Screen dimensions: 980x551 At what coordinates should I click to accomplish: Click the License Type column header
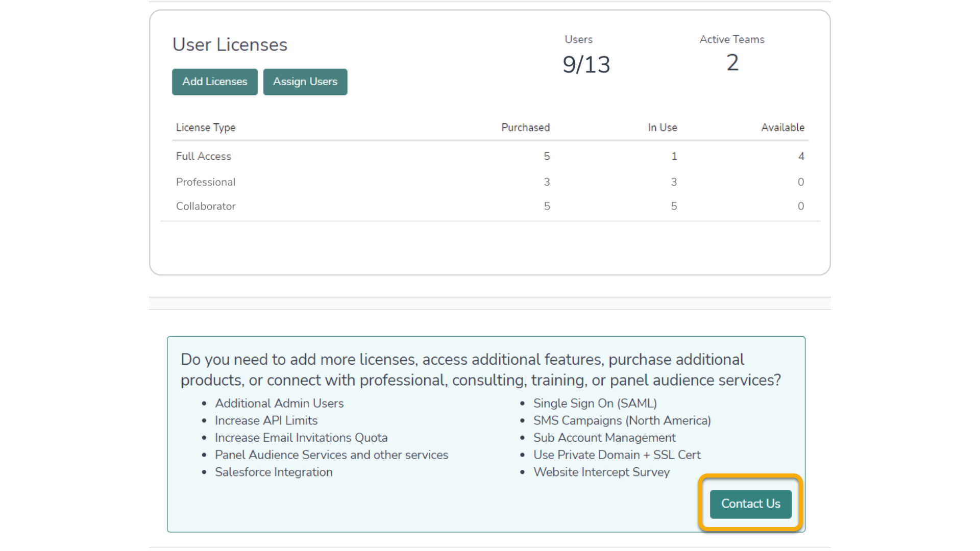[x=205, y=128]
